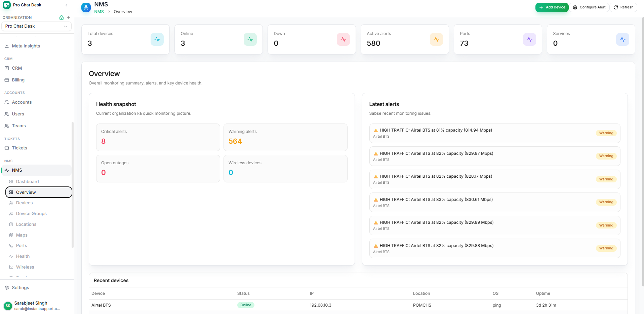Open the 829.88 Mbps high traffic alert
This screenshot has height=314, width=644.
click(495, 248)
